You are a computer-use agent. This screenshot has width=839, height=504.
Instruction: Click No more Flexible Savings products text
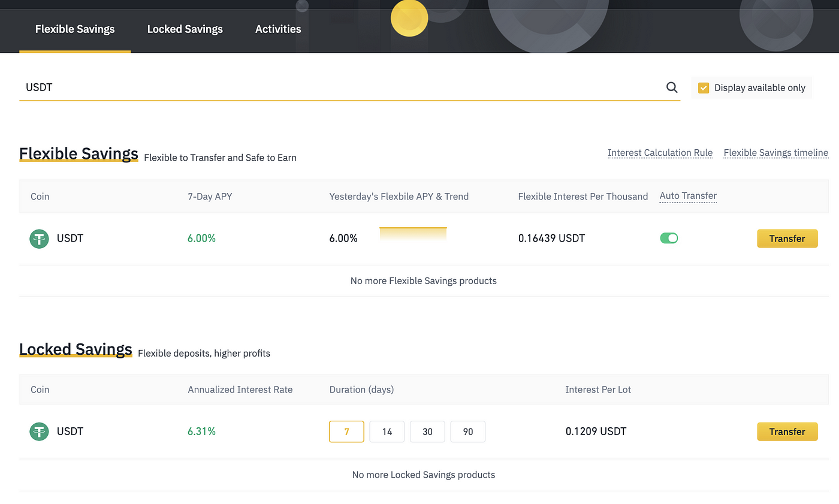click(424, 280)
